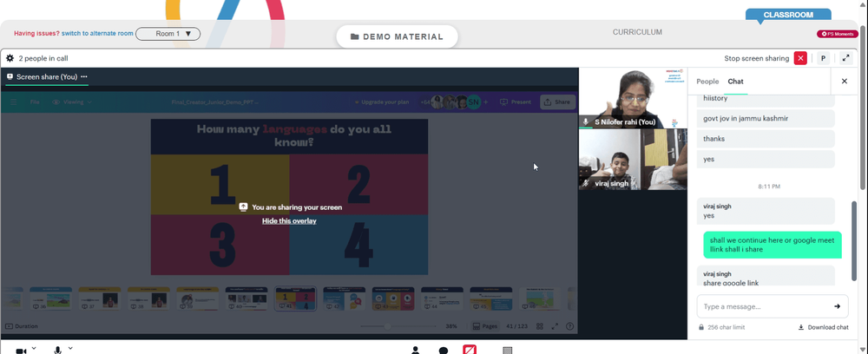Open slide 46 thumbnail

coord(540,298)
